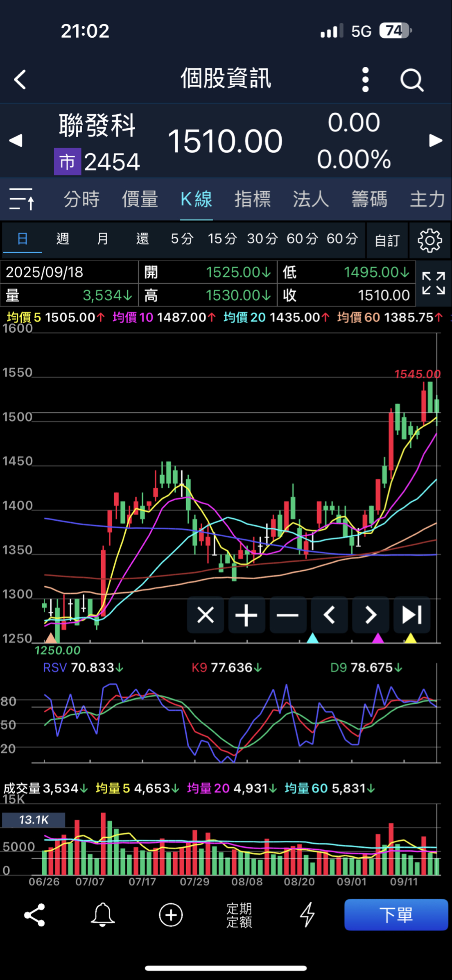Jump to latest candle on chart
Screen dimensions: 452x980
tap(411, 615)
